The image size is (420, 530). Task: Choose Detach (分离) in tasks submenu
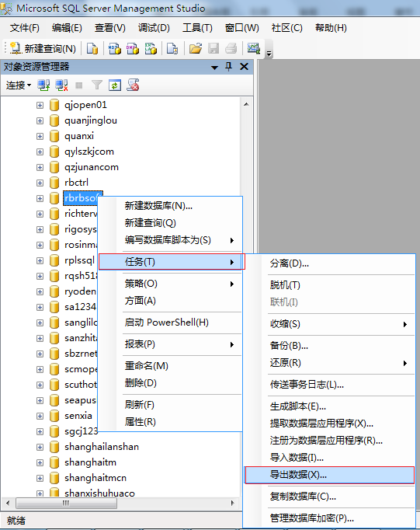(x=329, y=263)
